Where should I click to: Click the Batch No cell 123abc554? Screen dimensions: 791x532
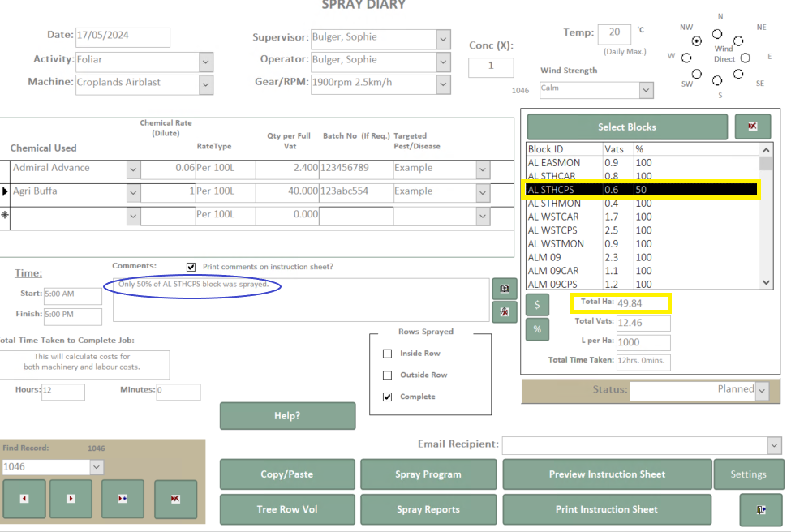coord(356,193)
